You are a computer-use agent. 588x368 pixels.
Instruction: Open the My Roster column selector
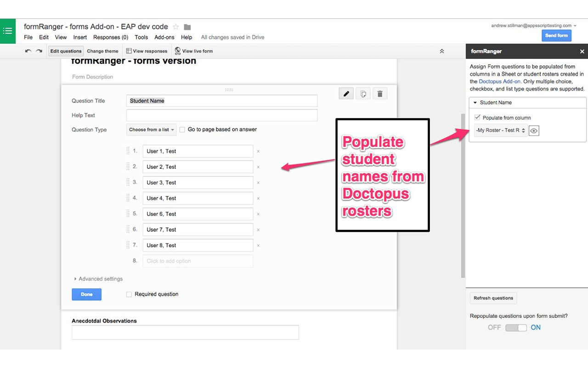[501, 131]
